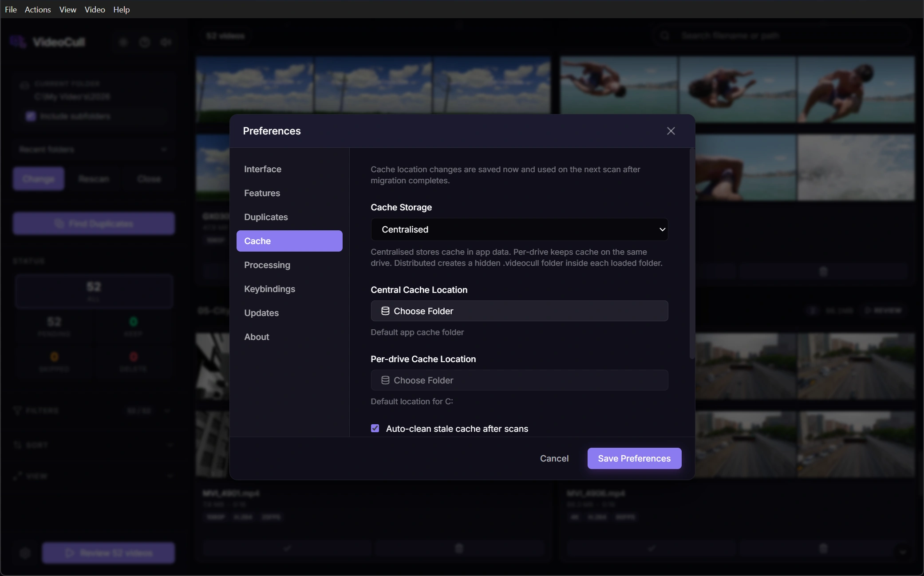Screen dimensions: 924x576
Task: Cancel the Preferences changes
Action: [x=554, y=458]
